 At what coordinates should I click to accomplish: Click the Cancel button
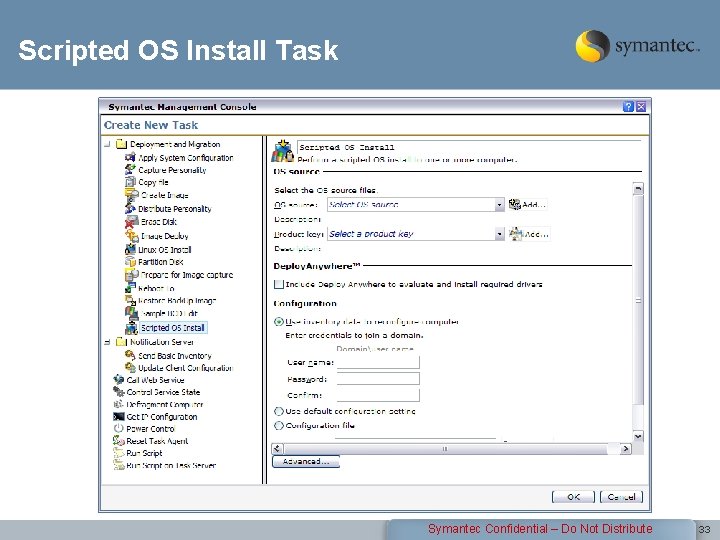tap(621, 497)
